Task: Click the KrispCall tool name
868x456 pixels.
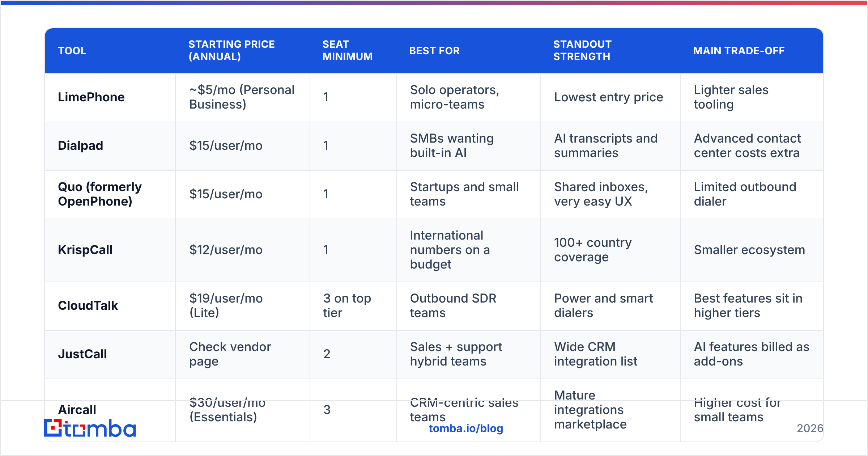Action: (85, 250)
